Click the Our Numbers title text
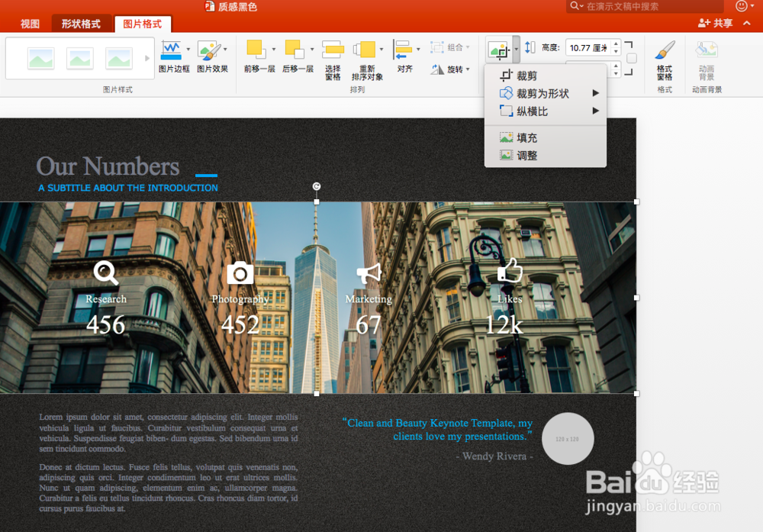Viewport: 763px width, 532px height. (108, 166)
